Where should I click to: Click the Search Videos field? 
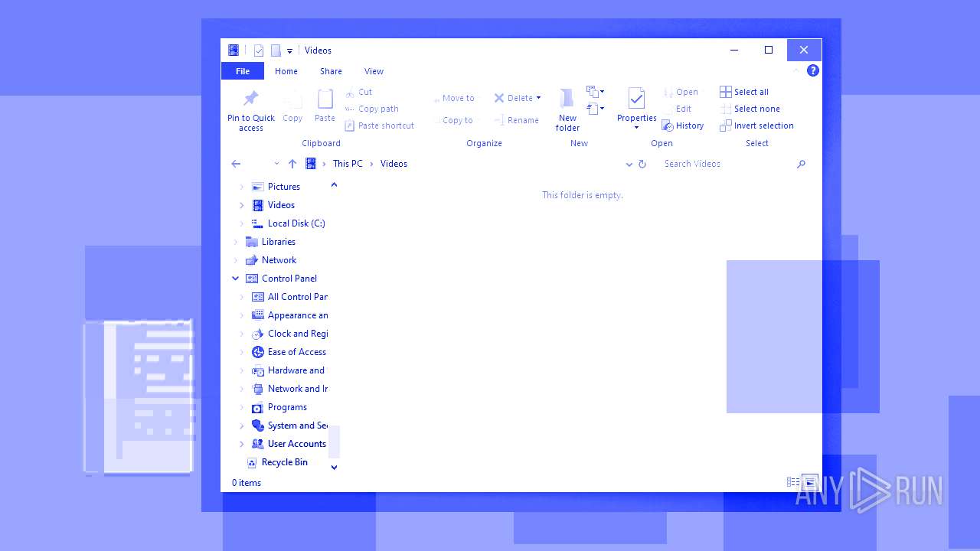pos(727,164)
